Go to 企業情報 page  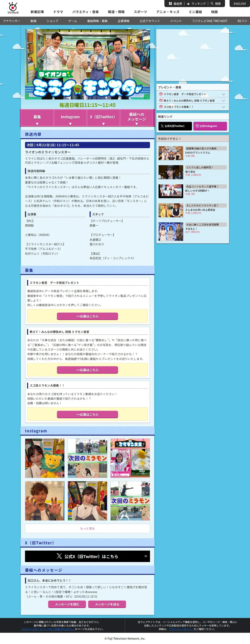(x=124, y=21)
